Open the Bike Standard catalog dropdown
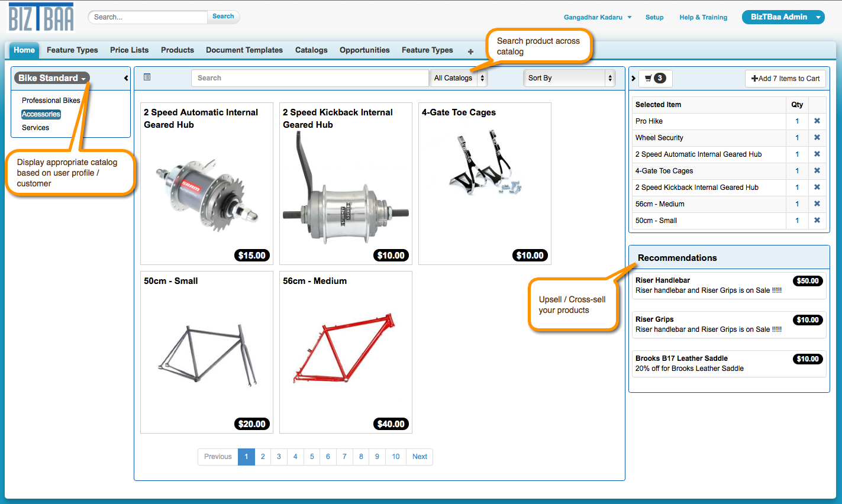Image resolution: width=842 pixels, height=504 pixels. [52, 78]
